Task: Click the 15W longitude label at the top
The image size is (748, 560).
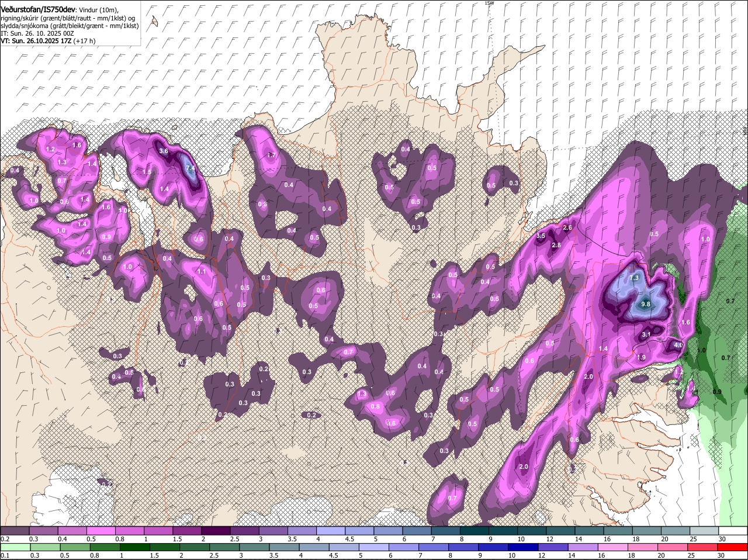Action: (x=489, y=3)
